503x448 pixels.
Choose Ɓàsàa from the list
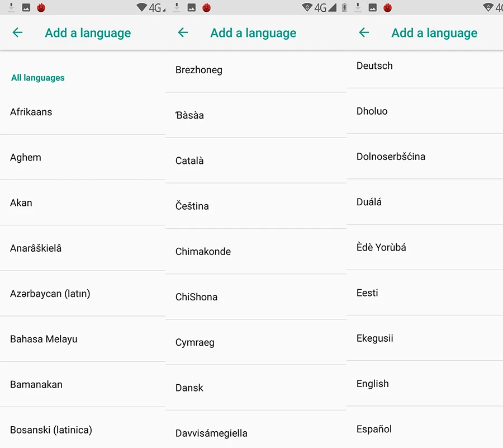(x=256, y=115)
